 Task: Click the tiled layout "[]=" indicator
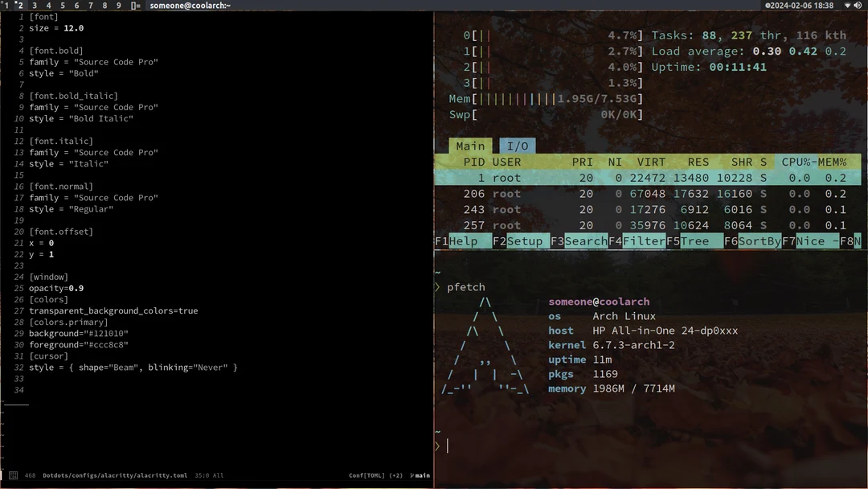137,5
